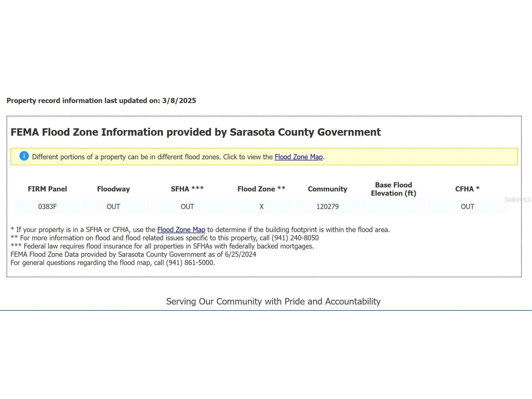Open the Flood Zone Map link in the footnote
Viewport: 532px width, 399px height.
coord(181,230)
